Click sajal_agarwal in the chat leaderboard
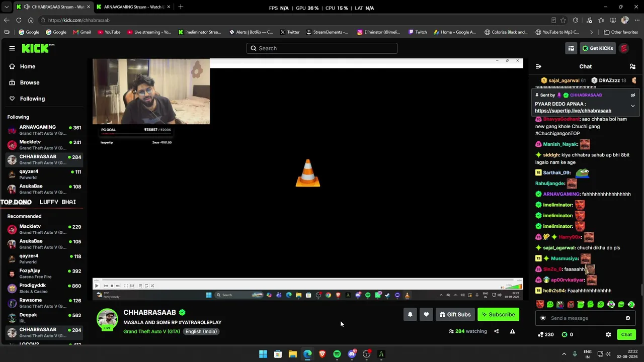This screenshot has height=362, width=644. pos(563,80)
